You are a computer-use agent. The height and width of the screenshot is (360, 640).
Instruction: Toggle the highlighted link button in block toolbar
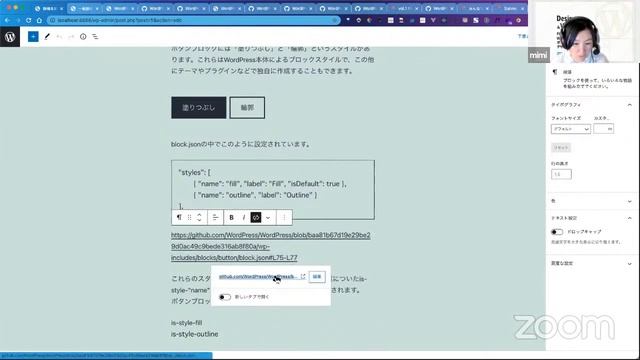(256, 218)
